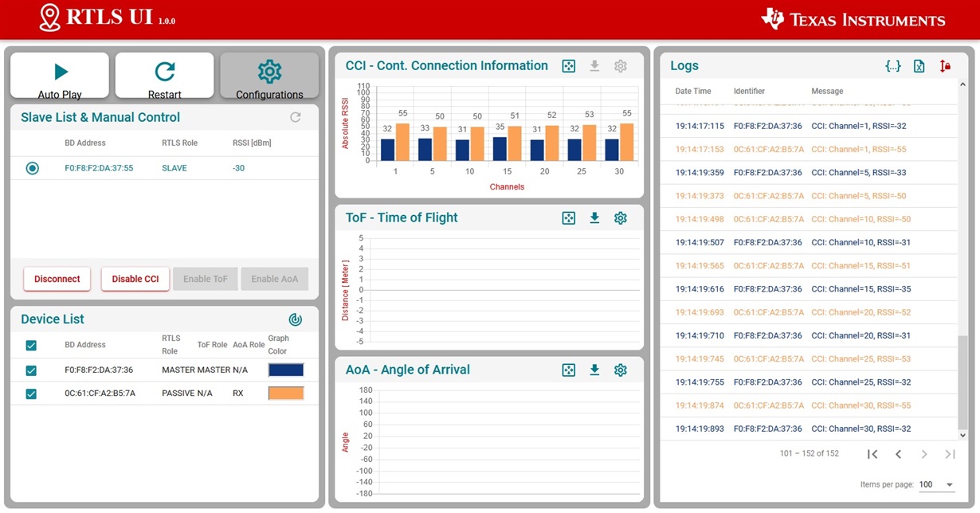Click the SLAVE role cell
This screenshot has width=980, height=513.
(x=174, y=168)
